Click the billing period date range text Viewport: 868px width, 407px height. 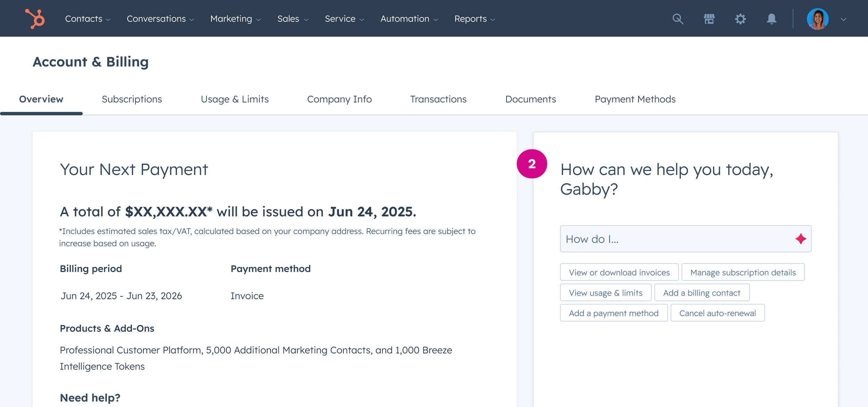coord(121,296)
